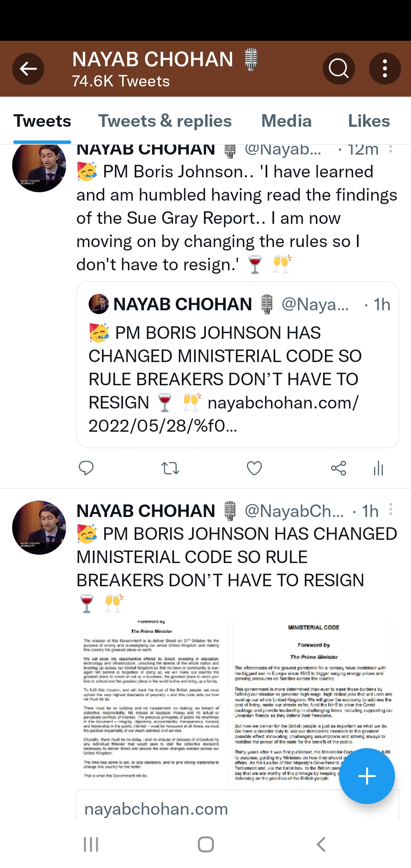Open the nayabchohan.com link card

[156, 809]
